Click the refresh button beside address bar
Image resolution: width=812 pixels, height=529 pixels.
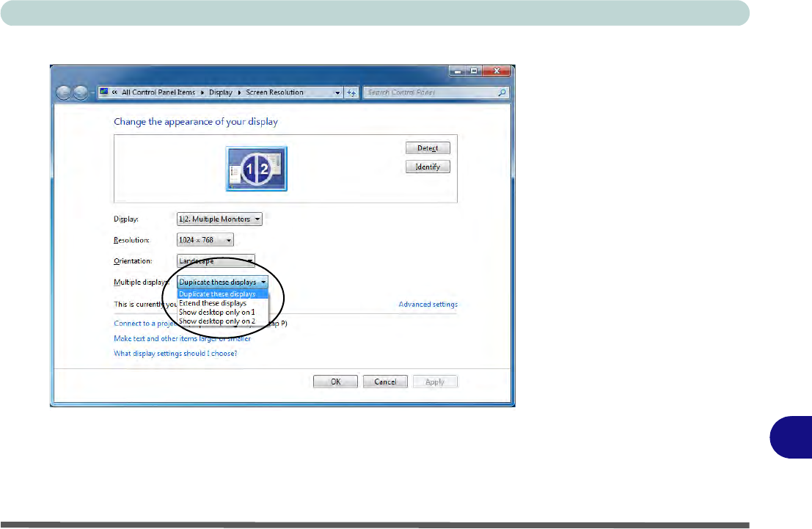tap(351, 92)
